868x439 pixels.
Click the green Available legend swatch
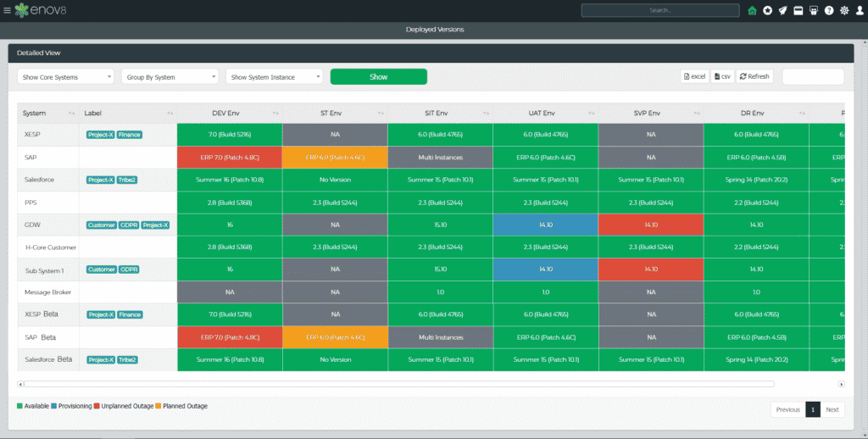click(x=20, y=406)
